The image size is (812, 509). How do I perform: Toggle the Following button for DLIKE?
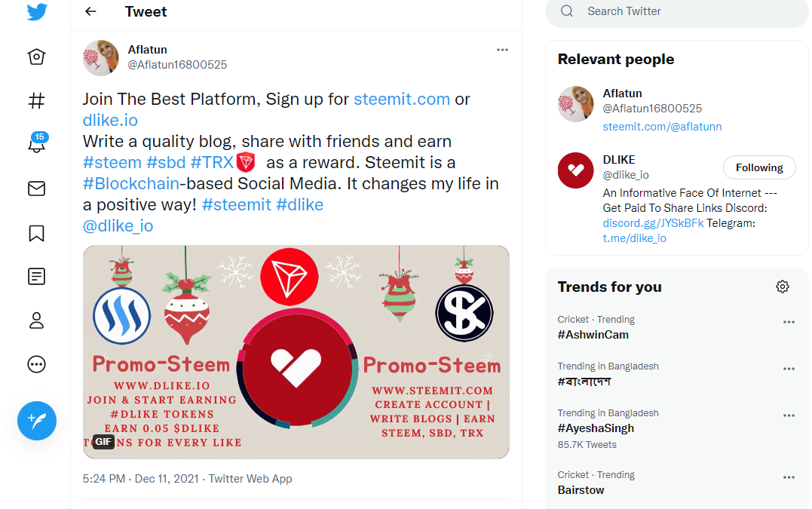759,167
